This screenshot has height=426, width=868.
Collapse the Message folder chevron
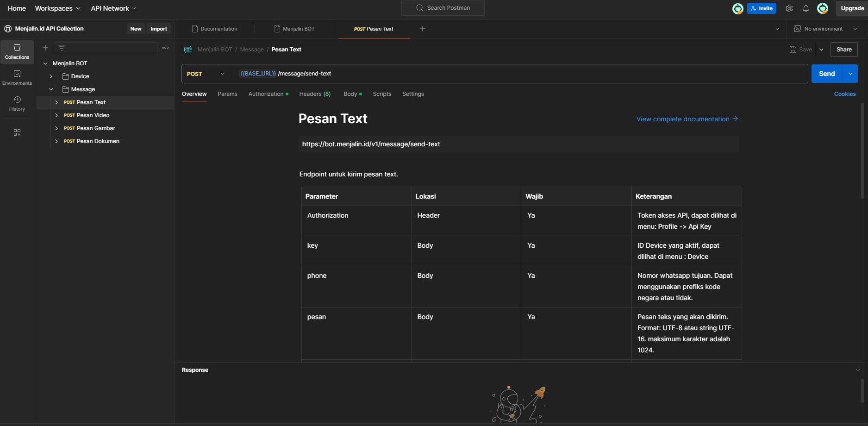pos(51,89)
